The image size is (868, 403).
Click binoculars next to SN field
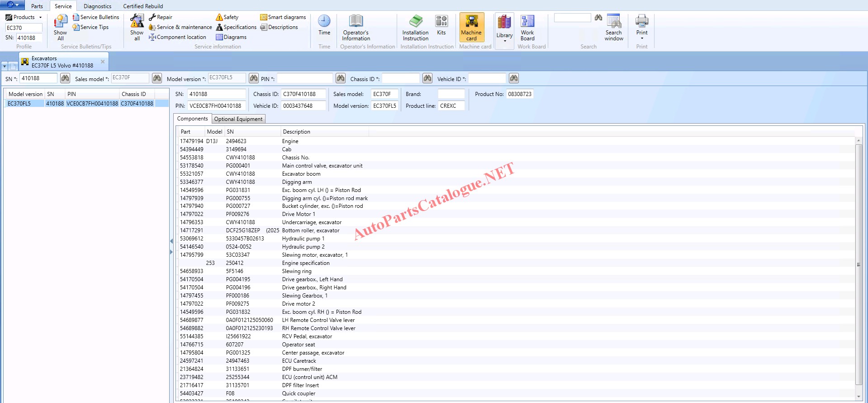click(65, 78)
